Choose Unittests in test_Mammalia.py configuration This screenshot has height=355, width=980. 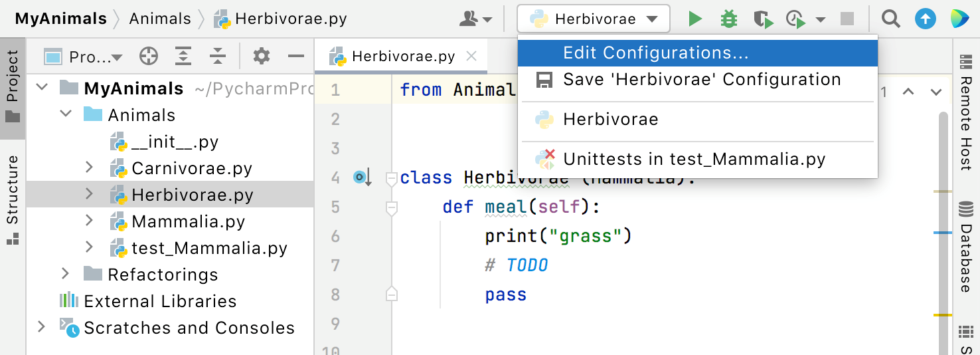694,160
